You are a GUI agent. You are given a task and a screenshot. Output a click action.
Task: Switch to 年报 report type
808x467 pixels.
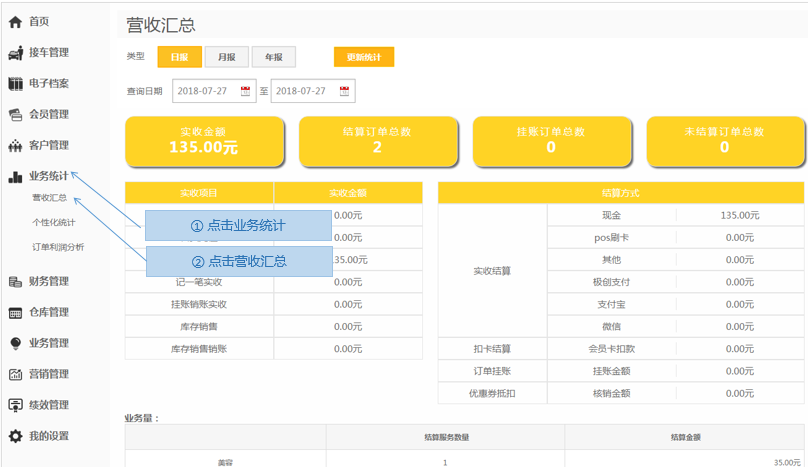click(x=273, y=57)
